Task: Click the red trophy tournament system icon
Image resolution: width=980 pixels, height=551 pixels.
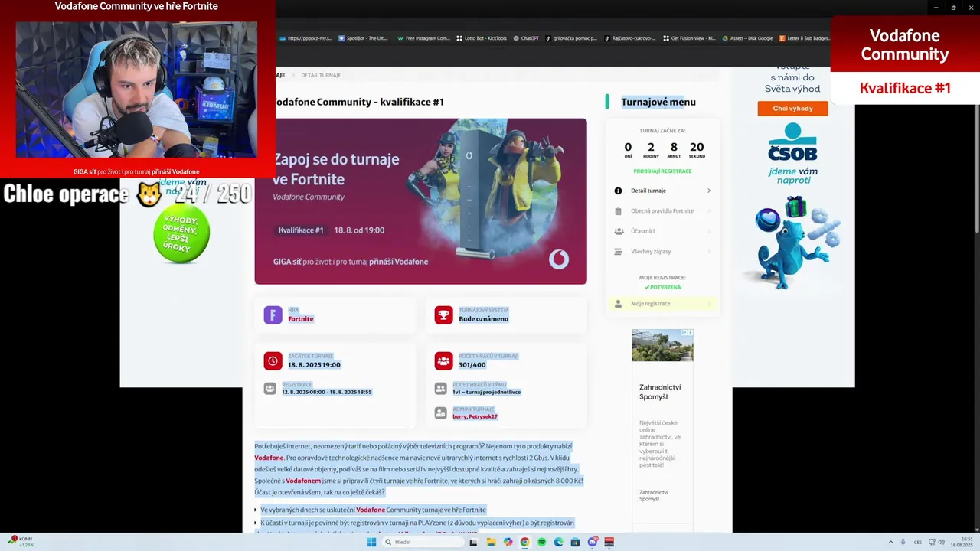Action: (x=443, y=315)
